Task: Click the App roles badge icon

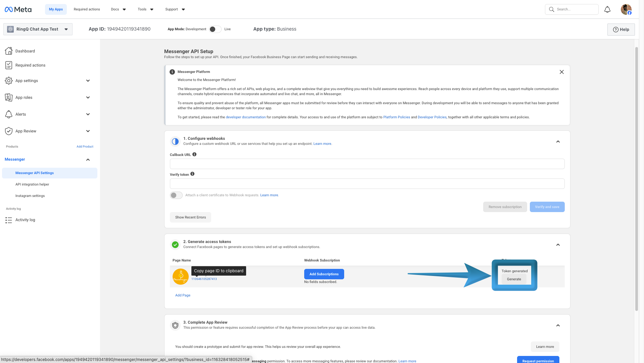Action: point(9,97)
